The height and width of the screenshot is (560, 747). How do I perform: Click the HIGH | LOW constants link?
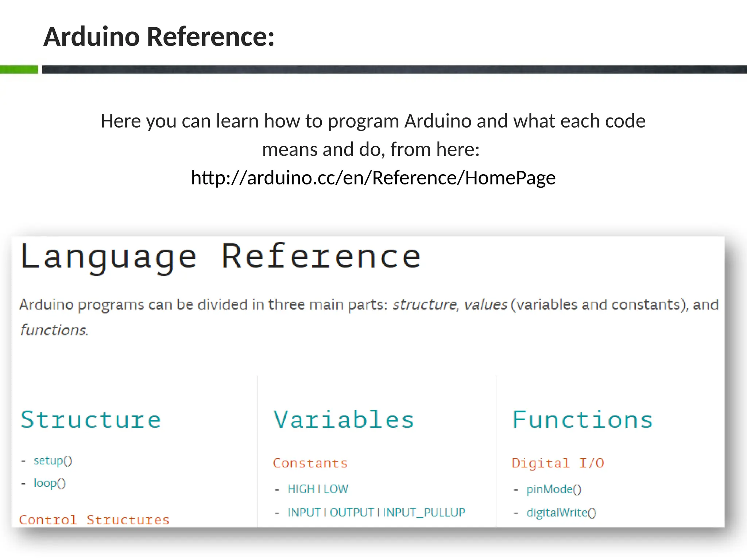point(318,489)
